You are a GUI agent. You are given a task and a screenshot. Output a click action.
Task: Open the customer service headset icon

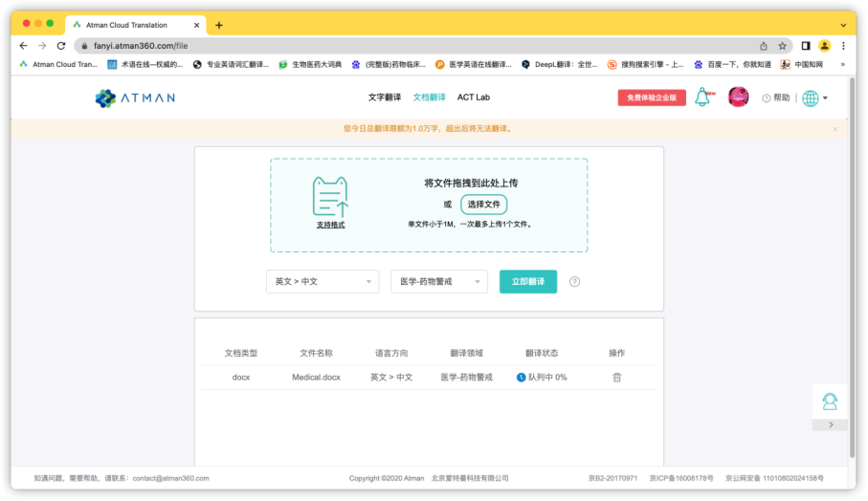click(x=830, y=402)
